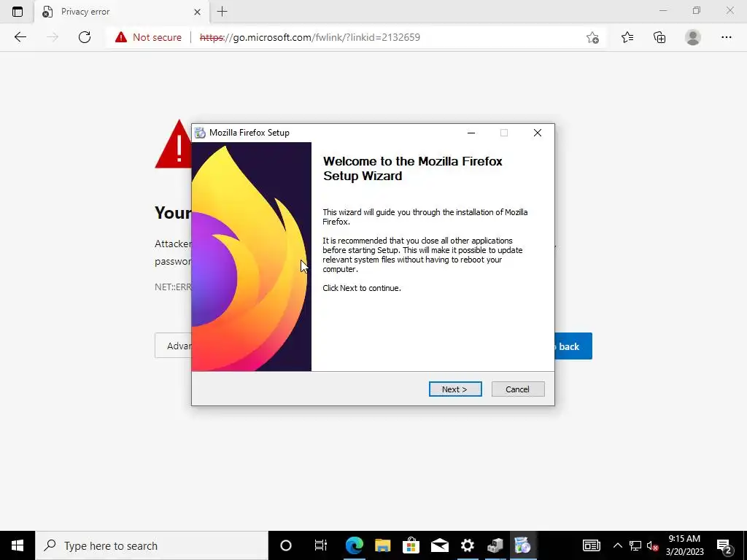Image resolution: width=747 pixels, height=560 pixels.
Task: Go back using Edge's back arrow
Action: click(20, 37)
